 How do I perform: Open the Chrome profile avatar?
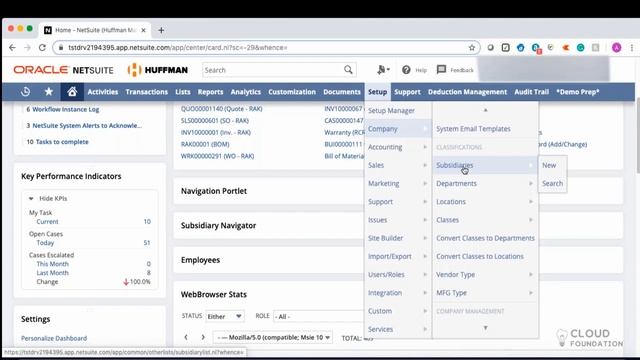616,48
